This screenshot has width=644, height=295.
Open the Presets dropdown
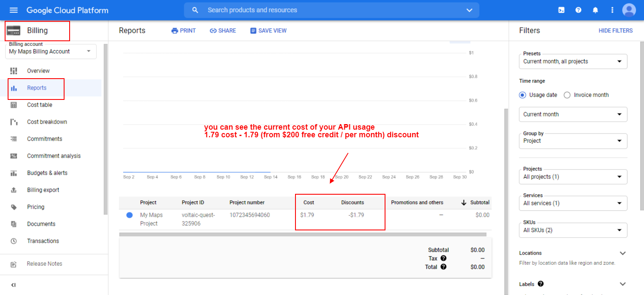coord(573,61)
